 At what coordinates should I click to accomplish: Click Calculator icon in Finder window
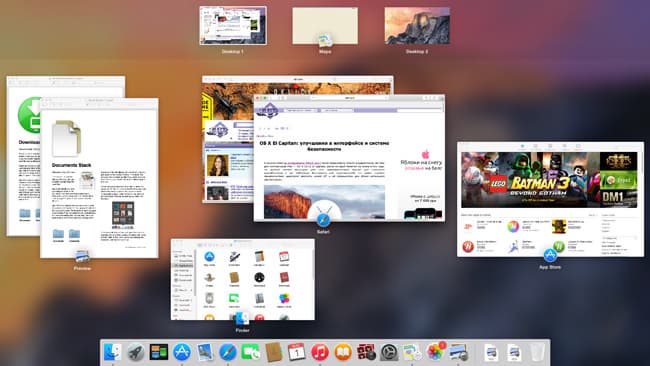(259, 257)
